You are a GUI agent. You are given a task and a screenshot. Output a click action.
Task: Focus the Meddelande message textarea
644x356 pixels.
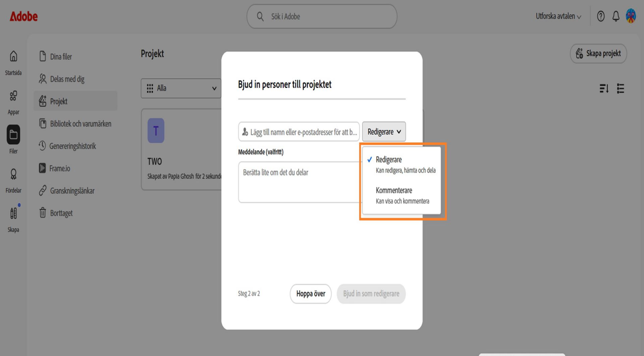pos(300,182)
